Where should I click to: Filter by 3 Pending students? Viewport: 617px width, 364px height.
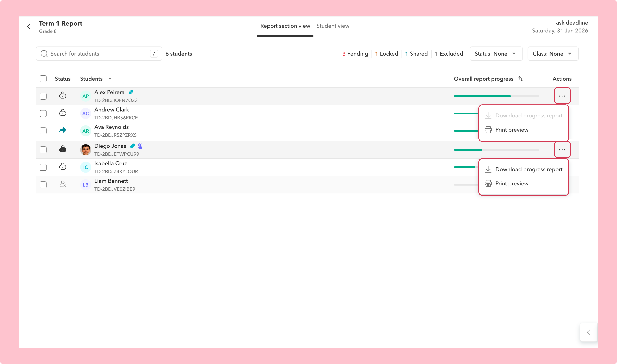(x=355, y=54)
